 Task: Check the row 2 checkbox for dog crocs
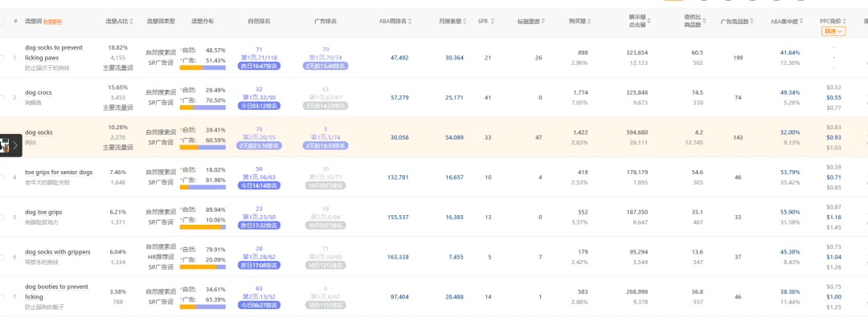pyautogui.click(x=2, y=98)
